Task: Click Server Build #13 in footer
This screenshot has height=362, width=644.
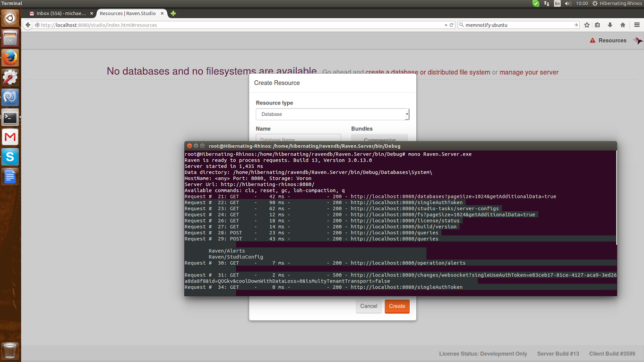Action: point(558,353)
